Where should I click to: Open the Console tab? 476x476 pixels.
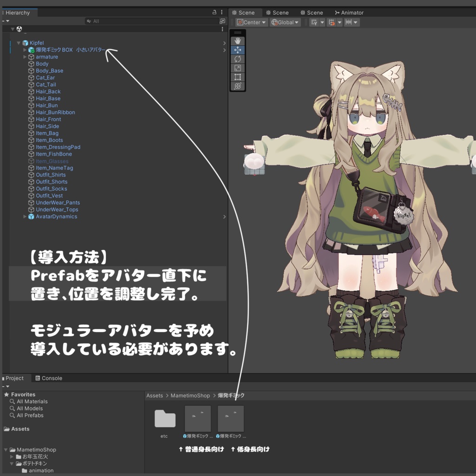click(x=48, y=378)
